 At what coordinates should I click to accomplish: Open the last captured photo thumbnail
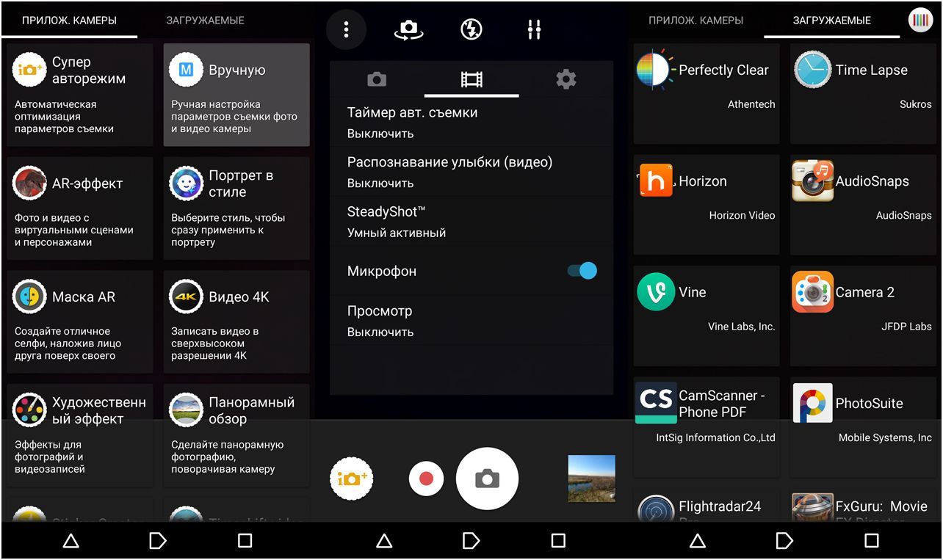pos(590,478)
